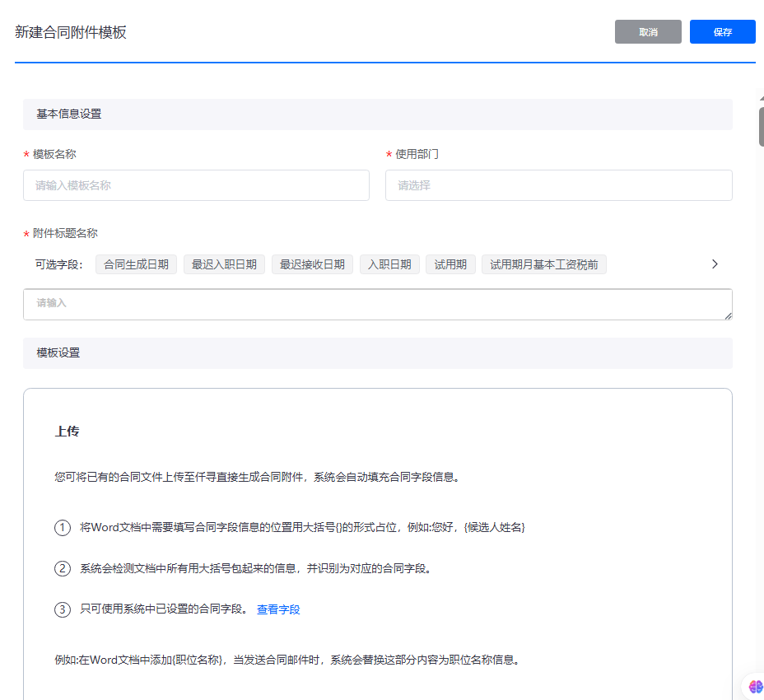Insert the 合同生成日期 field tag
Screen dimensions: 764x700
(x=136, y=264)
